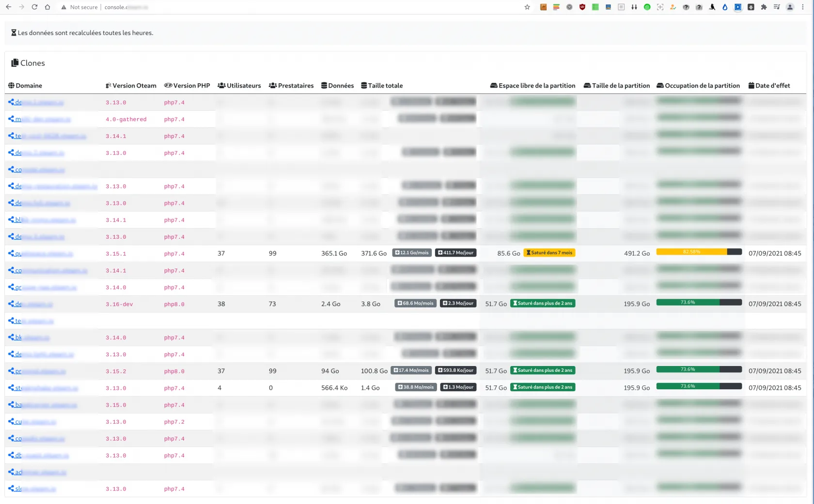Click the share icon in the 3.15.1 row
Screen dimensions: 814x504
coord(11,253)
